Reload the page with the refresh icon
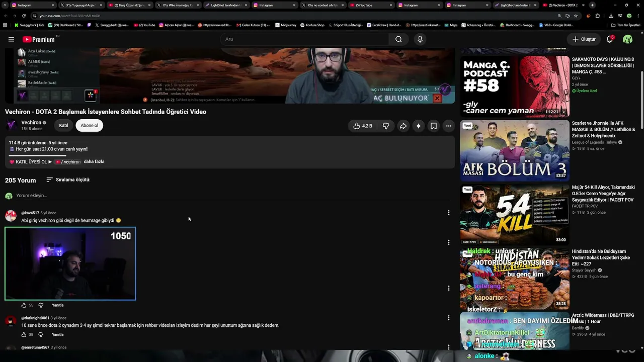Image resolution: width=644 pixels, height=362 pixels. click(x=24, y=16)
